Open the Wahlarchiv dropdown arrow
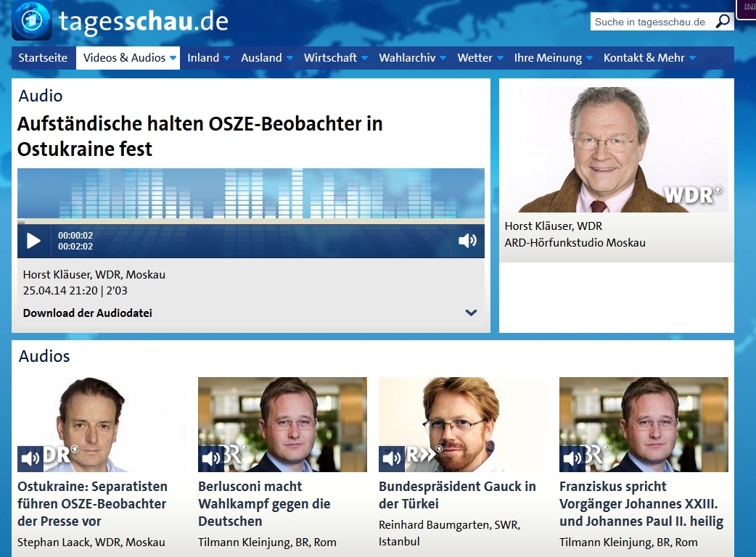Image resolution: width=756 pixels, height=557 pixels. pyautogui.click(x=443, y=58)
